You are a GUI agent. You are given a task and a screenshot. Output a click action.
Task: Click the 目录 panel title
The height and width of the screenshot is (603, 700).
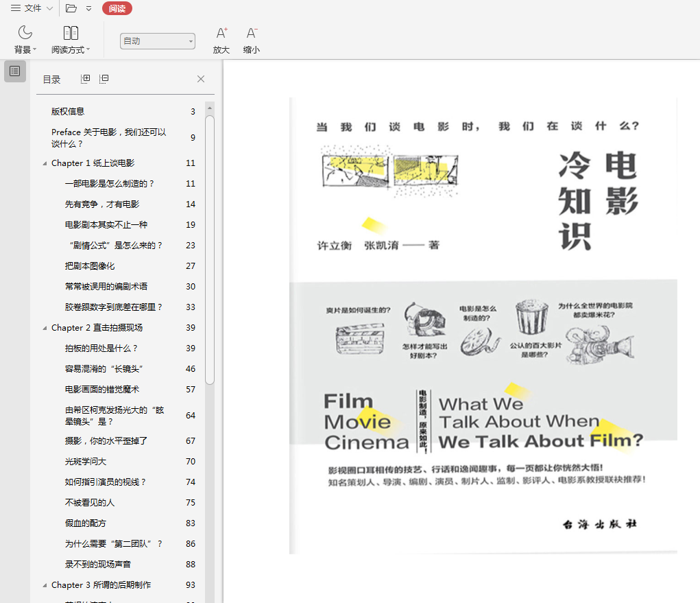52,80
